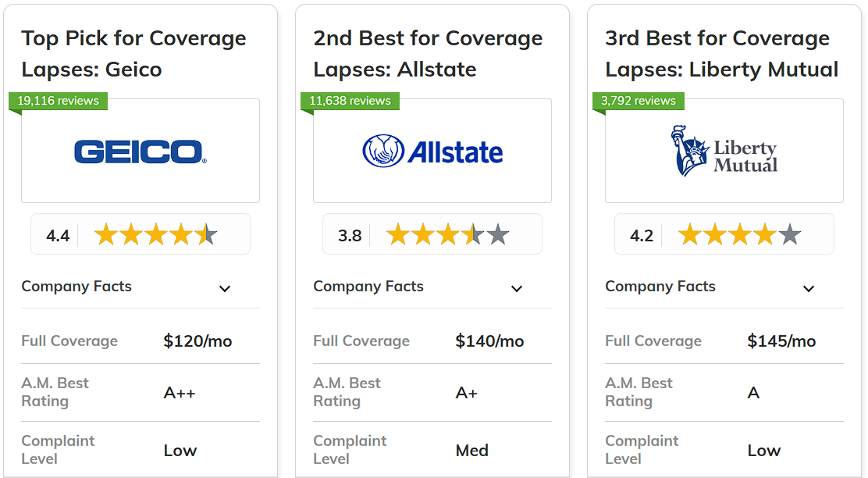Open the 11,638 reviews badge

coord(350,101)
